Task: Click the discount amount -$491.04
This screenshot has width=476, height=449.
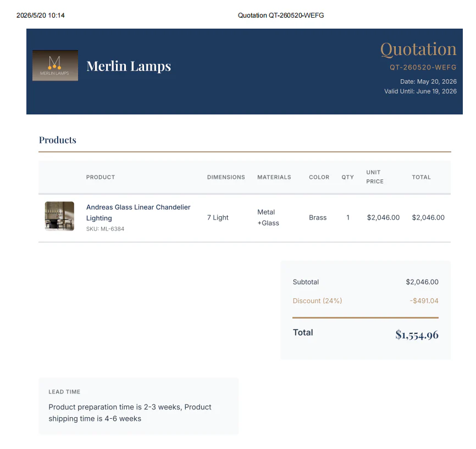Action: click(x=424, y=301)
